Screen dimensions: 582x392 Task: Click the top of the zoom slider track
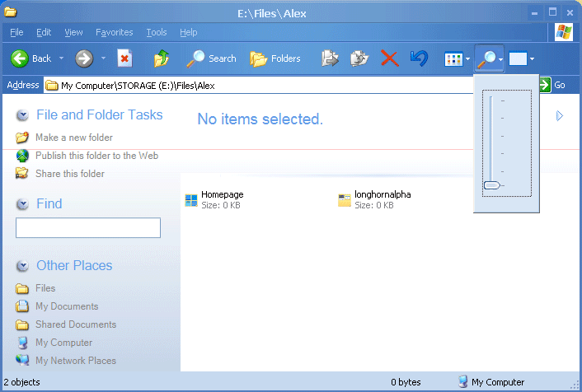point(490,99)
